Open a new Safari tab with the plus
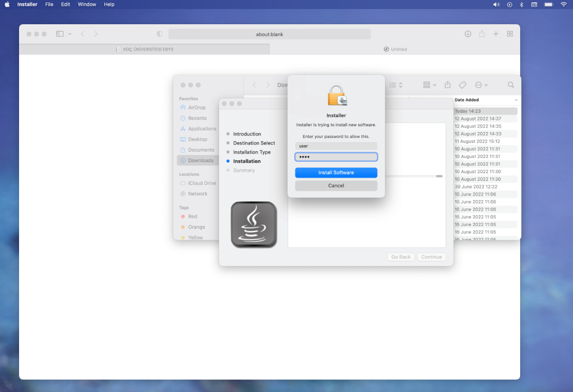This screenshot has height=392, width=573. click(x=495, y=34)
